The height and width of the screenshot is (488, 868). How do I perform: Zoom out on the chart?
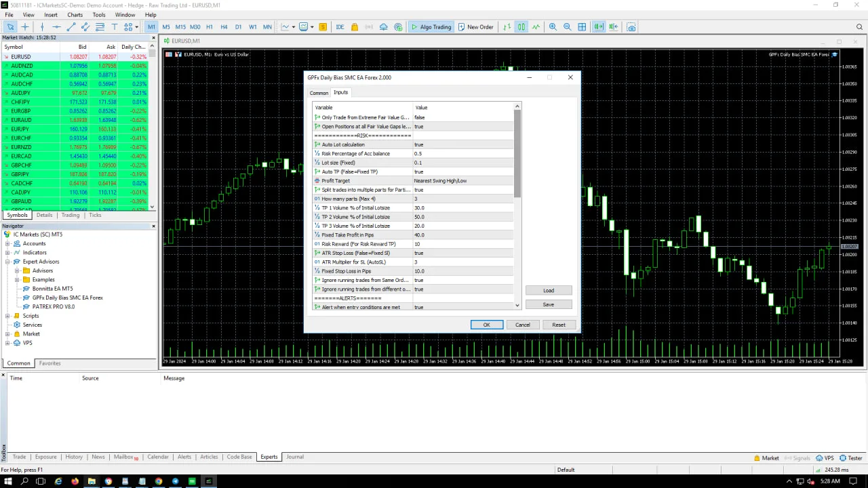[568, 27]
